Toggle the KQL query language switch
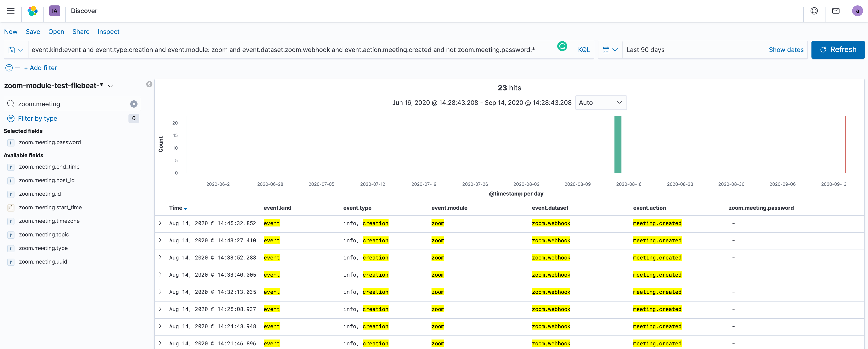This screenshot has width=868, height=349. coord(584,50)
